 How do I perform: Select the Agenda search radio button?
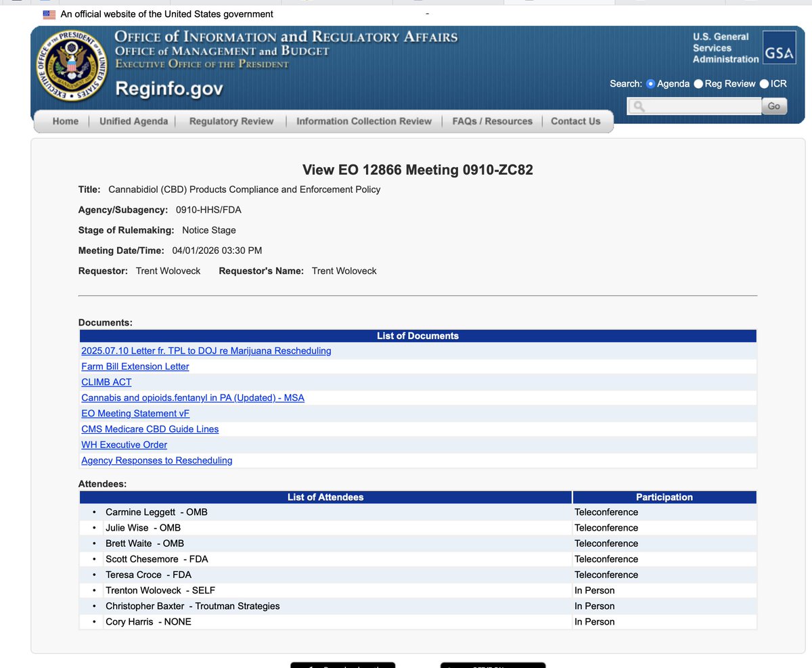click(650, 84)
